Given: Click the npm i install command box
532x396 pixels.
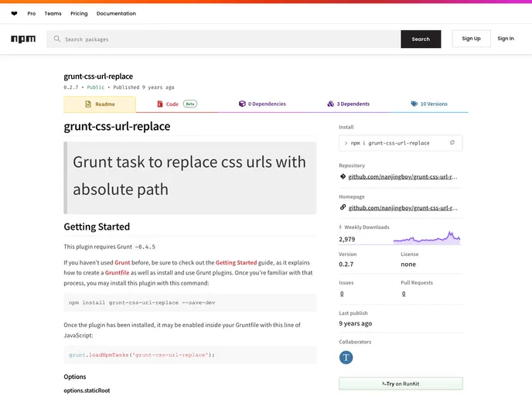Looking at the screenshot, I should pos(401,143).
